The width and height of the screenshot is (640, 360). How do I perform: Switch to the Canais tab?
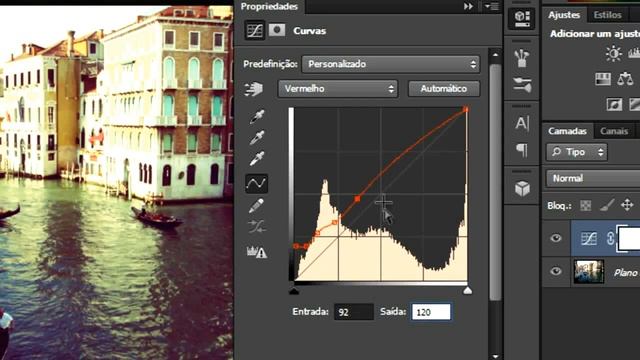(614, 131)
